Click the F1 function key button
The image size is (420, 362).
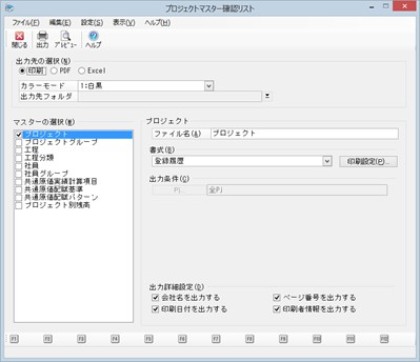[14, 339]
